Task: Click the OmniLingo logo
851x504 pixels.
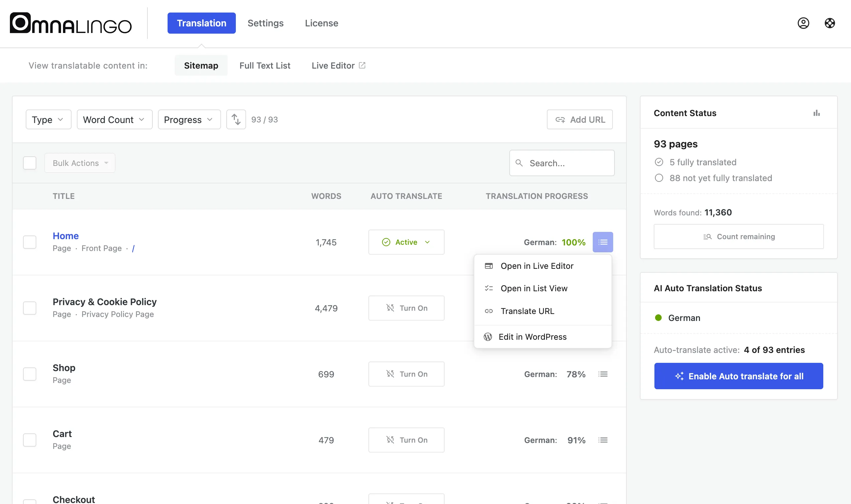Action: [x=71, y=23]
